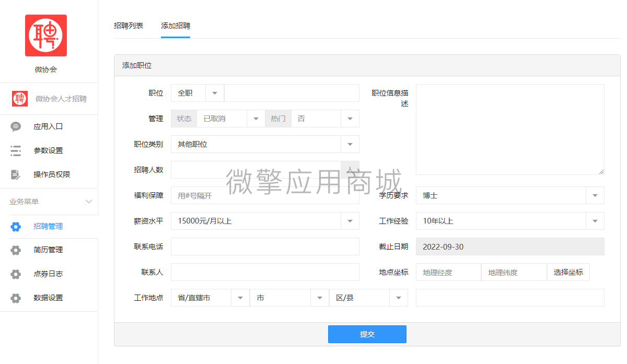Image resolution: width=627 pixels, height=364 pixels.
Task: Open the 区/县 district dropdown
Action: (368, 298)
